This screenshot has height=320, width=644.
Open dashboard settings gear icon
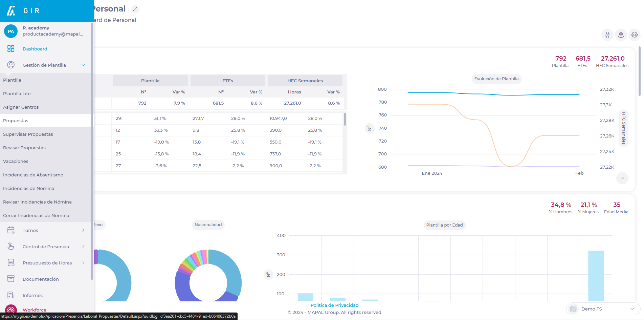(x=635, y=35)
